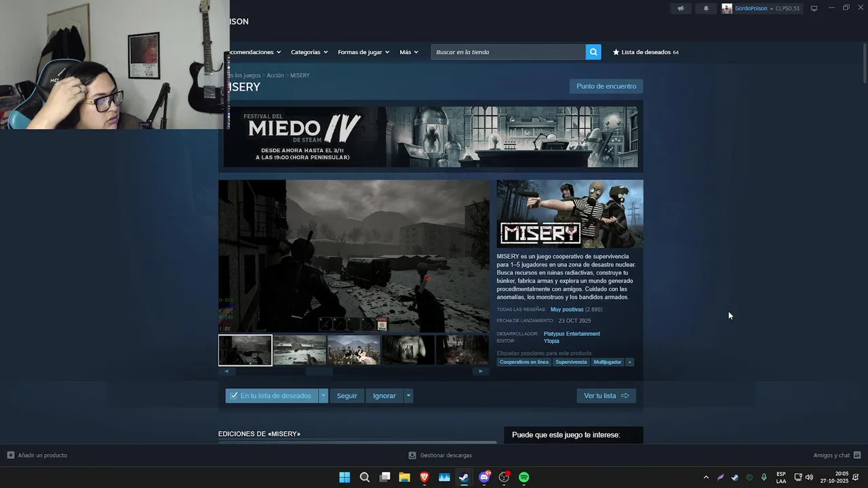This screenshot has width=868, height=488.
Task: Select the fourth dark corridor thumbnail
Action: coord(408,350)
